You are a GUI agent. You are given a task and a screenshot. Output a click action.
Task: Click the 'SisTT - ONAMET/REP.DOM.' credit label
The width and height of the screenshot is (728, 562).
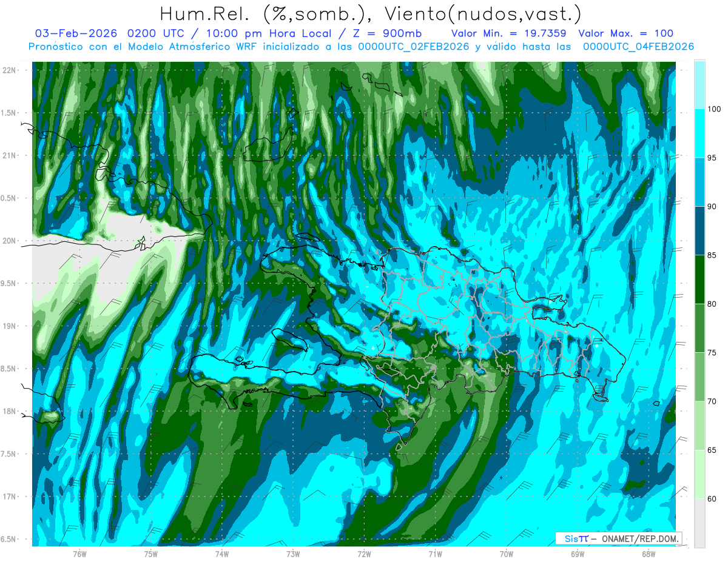point(619,538)
